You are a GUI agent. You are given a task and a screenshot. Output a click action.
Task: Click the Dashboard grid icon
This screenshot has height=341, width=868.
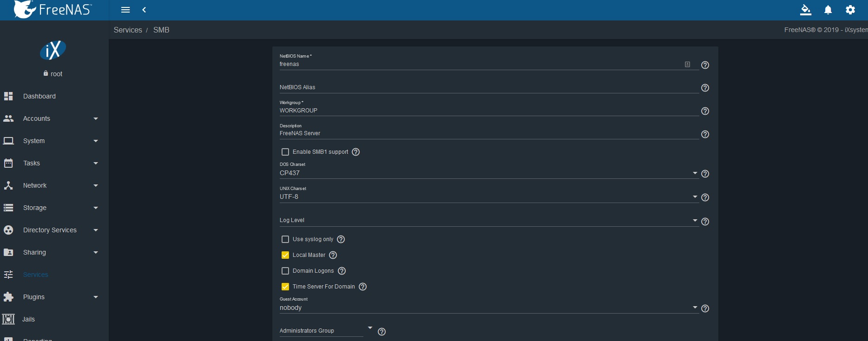pos(8,96)
